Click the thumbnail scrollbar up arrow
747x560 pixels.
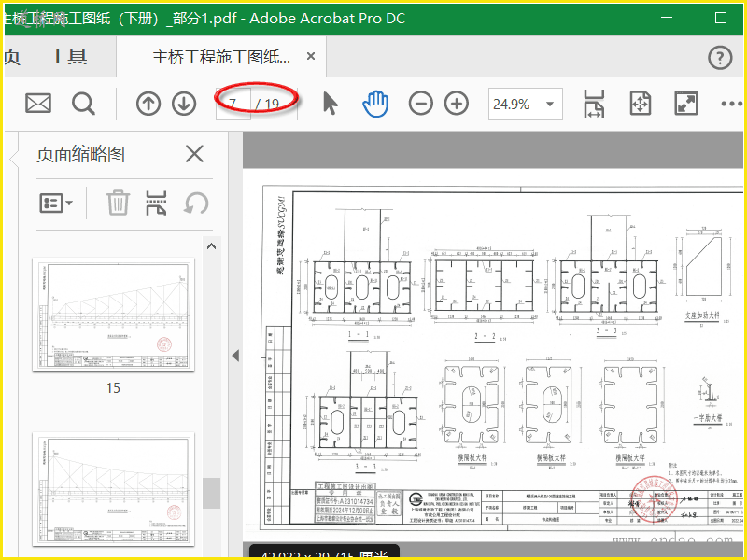[212, 246]
